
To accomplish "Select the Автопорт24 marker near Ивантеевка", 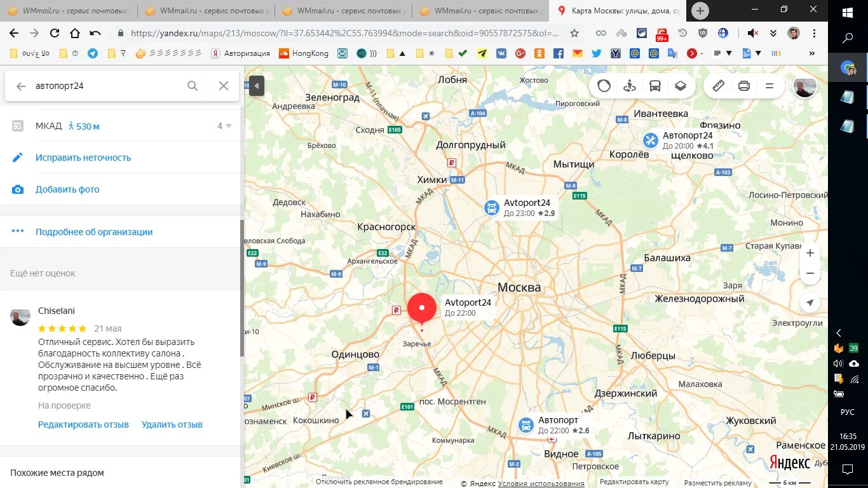I will 650,140.
